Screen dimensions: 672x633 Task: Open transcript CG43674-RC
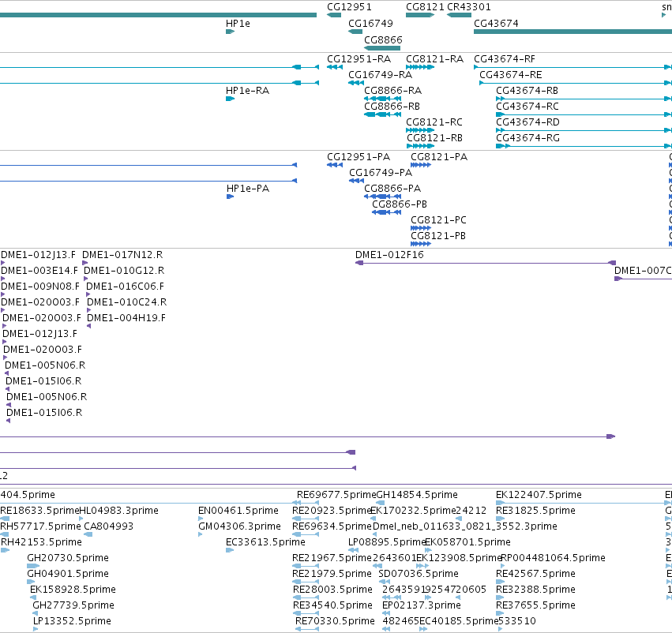(x=527, y=106)
